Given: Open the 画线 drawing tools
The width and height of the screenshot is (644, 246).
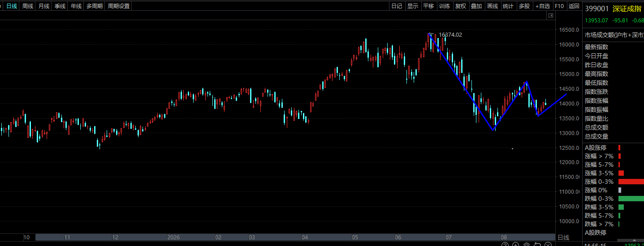Looking at the screenshot, I should pyautogui.click(x=493, y=6).
